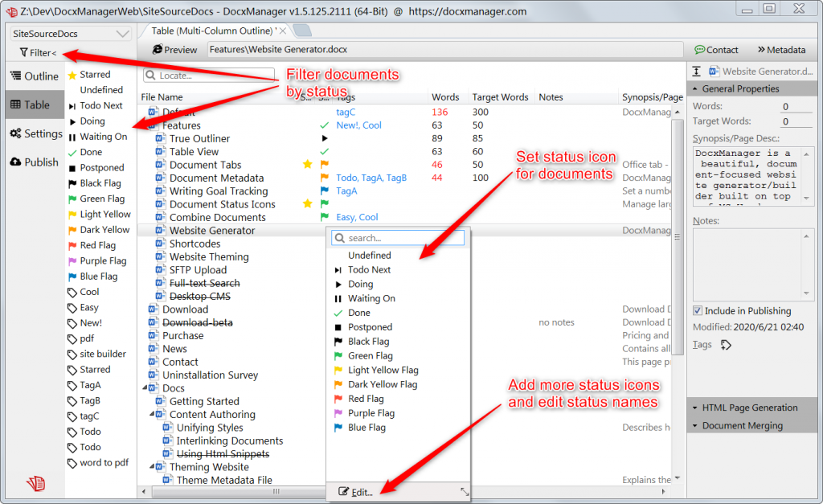823x504 pixels.
Task: Filter by Green Flag in sidebar
Action: (96, 199)
